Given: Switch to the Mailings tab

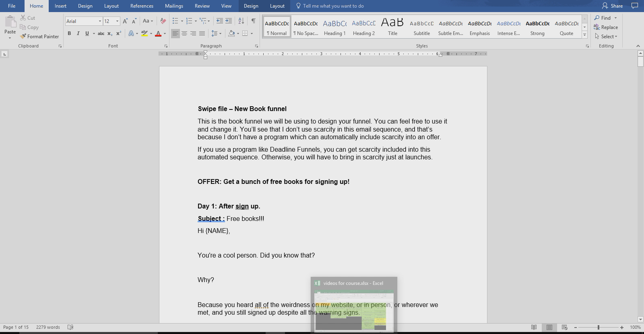Looking at the screenshot, I should [174, 6].
